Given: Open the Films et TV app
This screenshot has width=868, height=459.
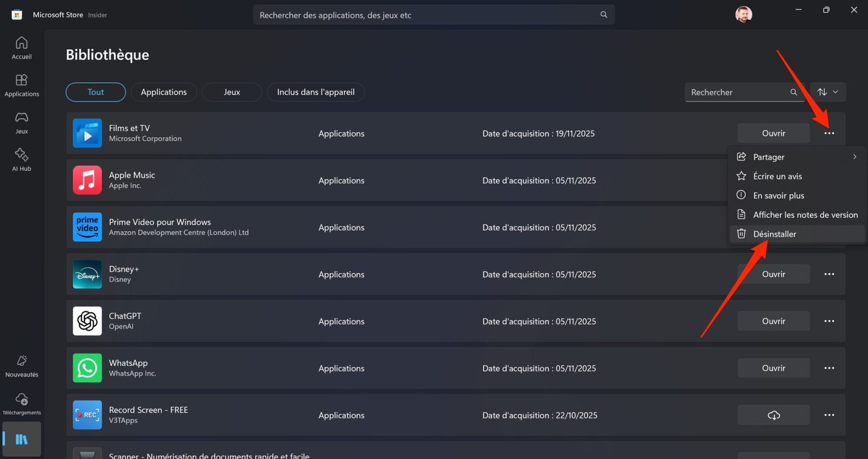Looking at the screenshot, I should pos(773,133).
